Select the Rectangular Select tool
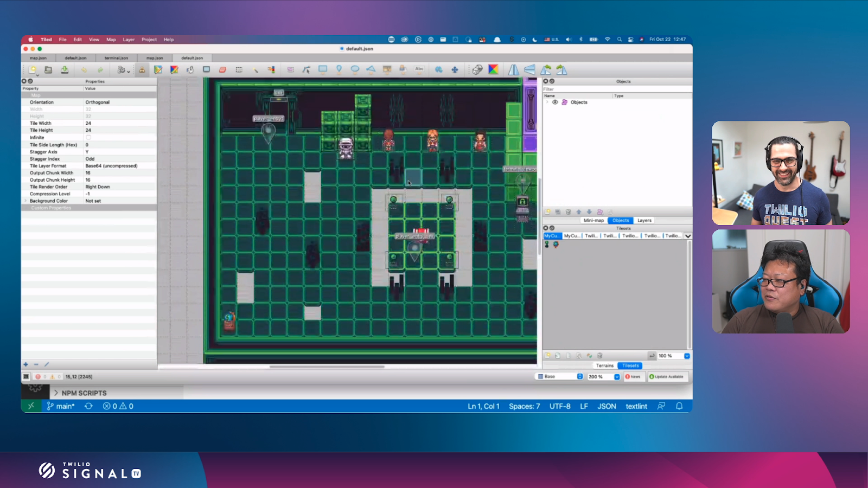This screenshot has height=488, width=868. [239, 69]
